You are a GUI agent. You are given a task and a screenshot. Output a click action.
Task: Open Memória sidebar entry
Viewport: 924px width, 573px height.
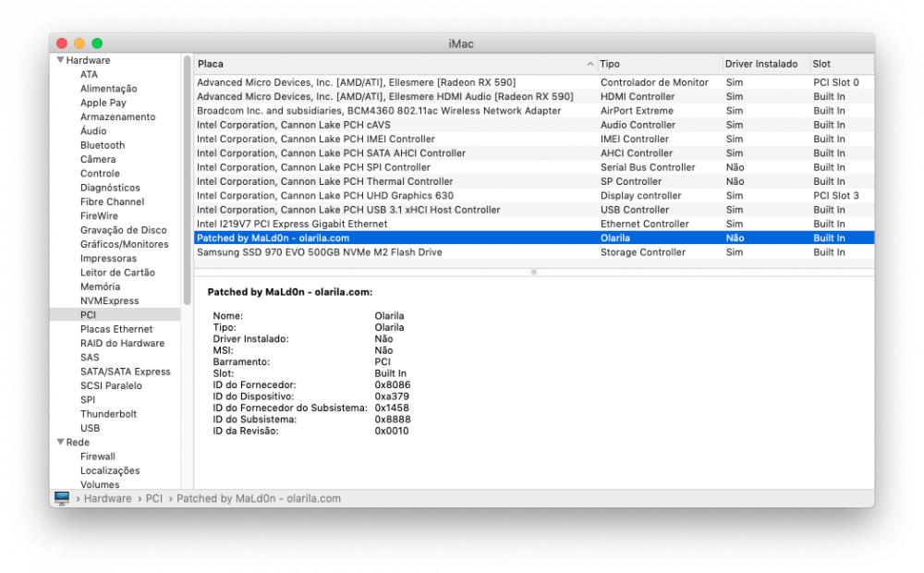click(100, 286)
